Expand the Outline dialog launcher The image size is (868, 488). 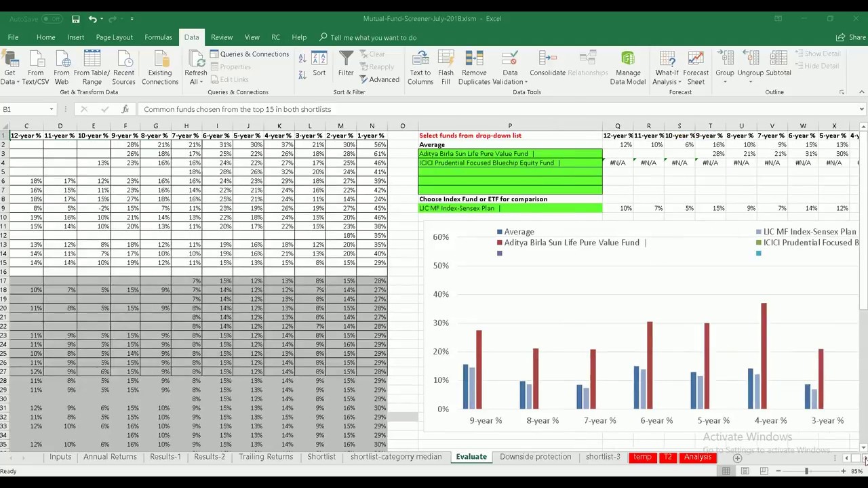(x=842, y=92)
